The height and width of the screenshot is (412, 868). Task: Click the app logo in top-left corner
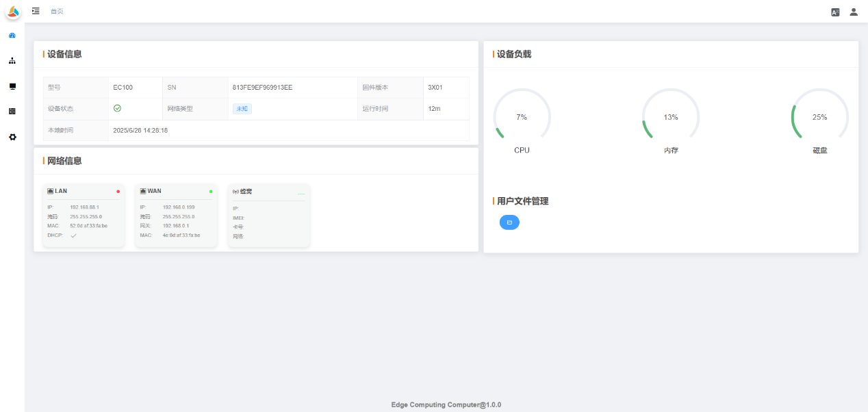pyautogui.click(x=13, y=12)
